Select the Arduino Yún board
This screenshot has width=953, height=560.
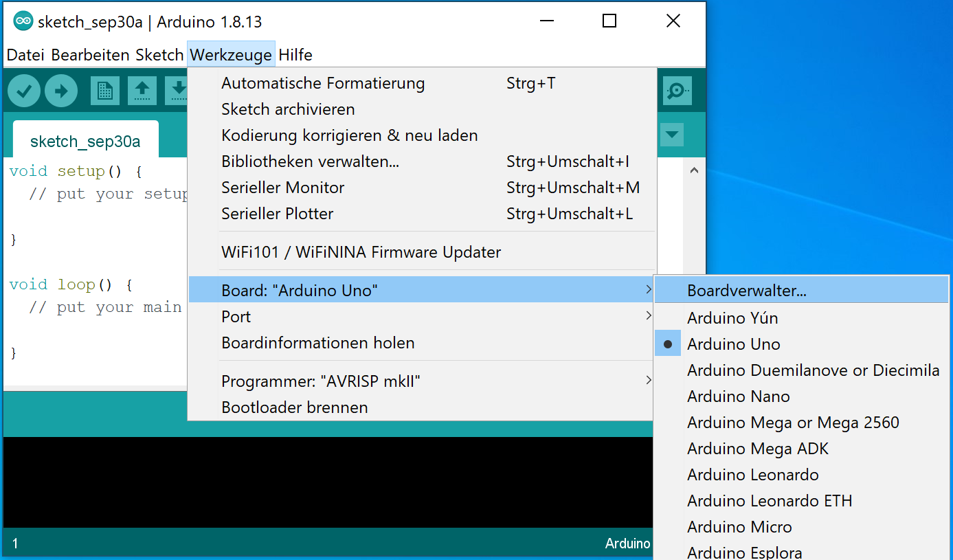click(x=801, y=318)
